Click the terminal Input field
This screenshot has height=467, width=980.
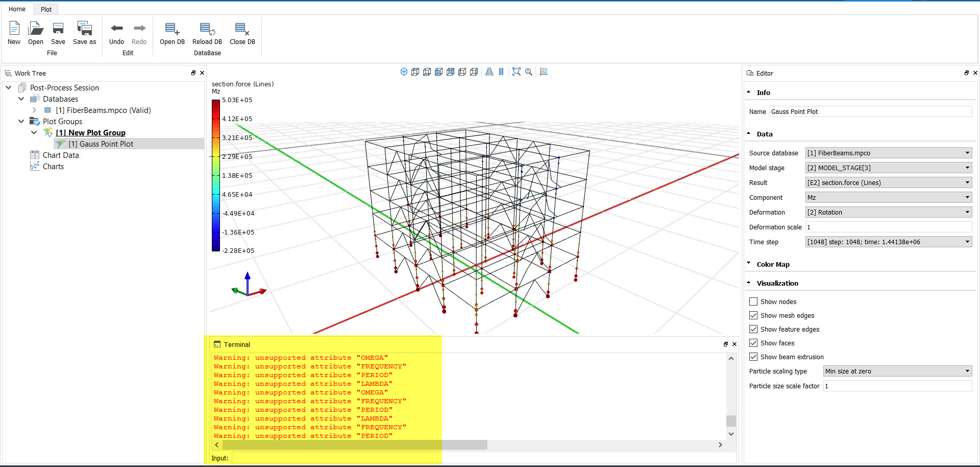click(484, 458)
